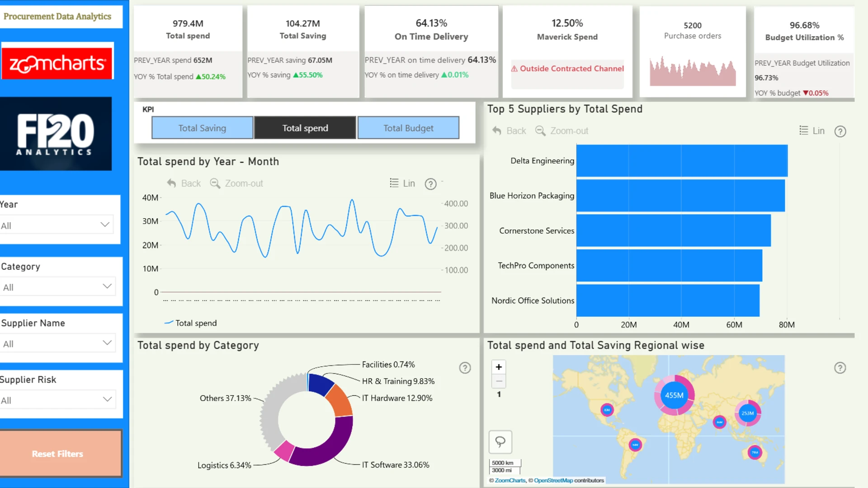Open help icon in Category donut chart
Image resolution: width=868 pixels, height=488 pixels.
point(465,368)
